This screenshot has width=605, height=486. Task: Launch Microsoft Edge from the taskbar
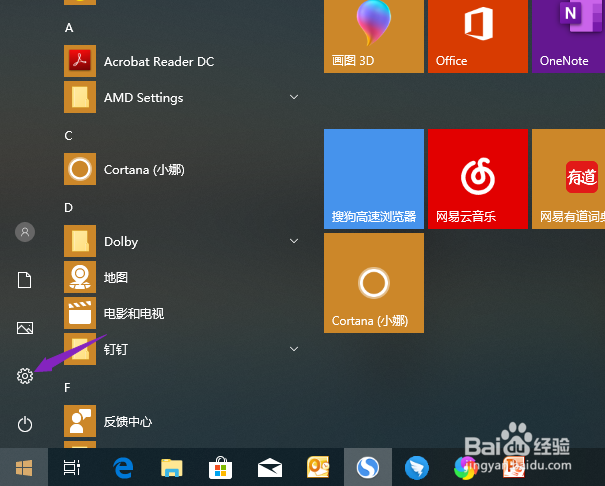click(x=123, y=467)
